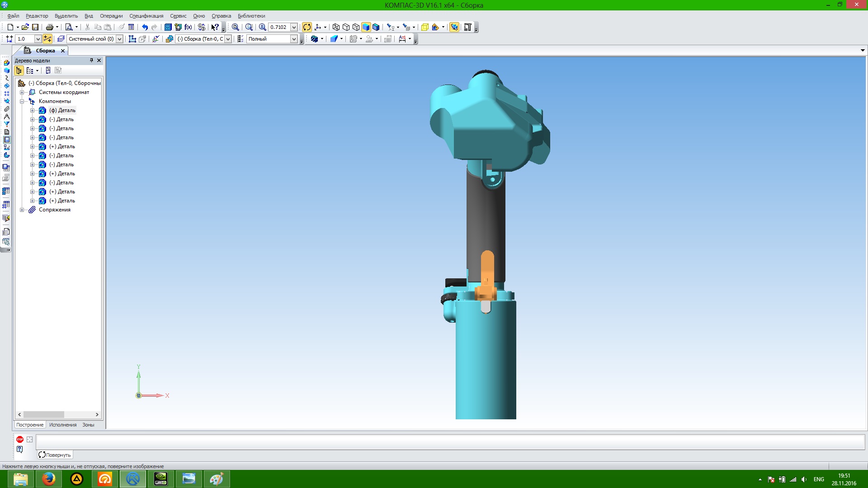Click the Print icon in toolbar
This screenshot has width=868, height=488.
pyautogui.click(x=50, y=27)
